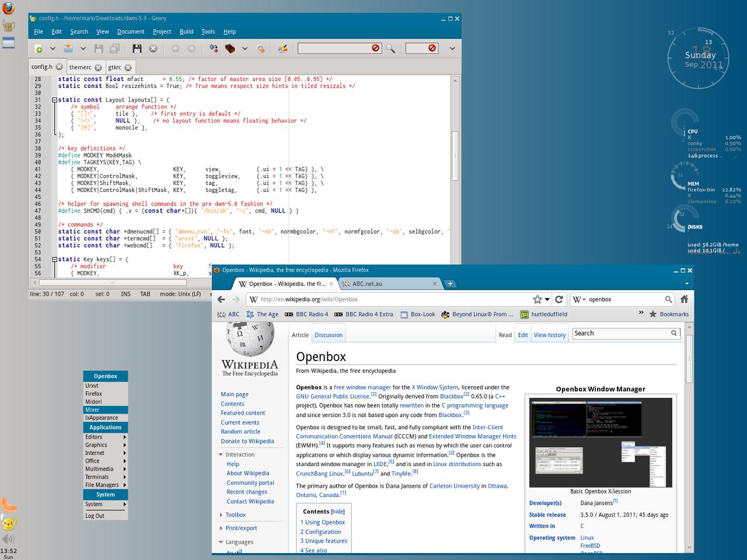Bookmark this page with the star icon
The width and height of the screenshot is (747, 560).
coord(537,299)
